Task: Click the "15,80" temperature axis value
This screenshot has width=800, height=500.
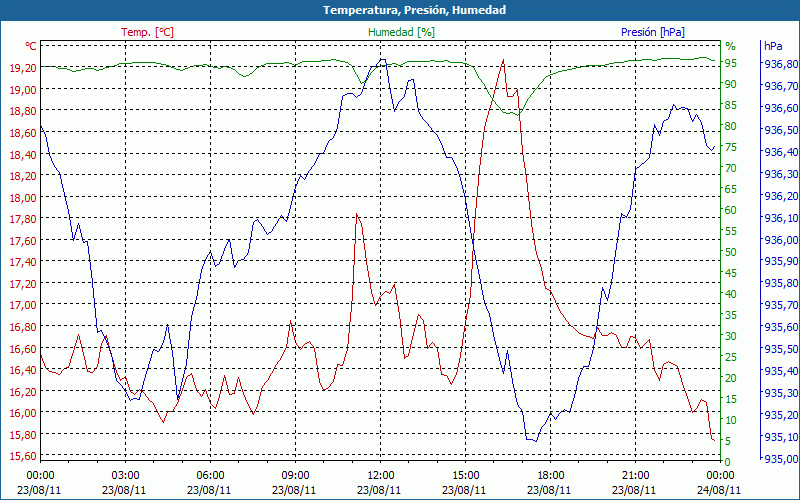Action: [x=23, y=435]
